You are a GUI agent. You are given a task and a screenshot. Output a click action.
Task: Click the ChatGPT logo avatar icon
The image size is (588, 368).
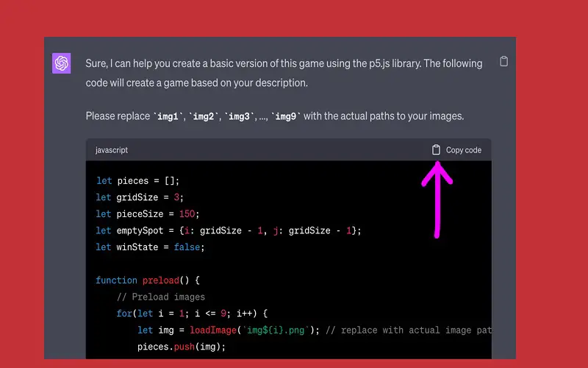click(62, 63)
